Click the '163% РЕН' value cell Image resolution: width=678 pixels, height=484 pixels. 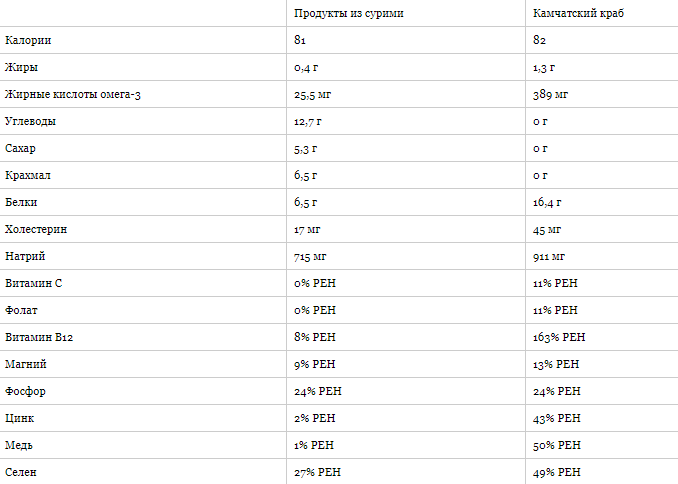click(559, 338)
